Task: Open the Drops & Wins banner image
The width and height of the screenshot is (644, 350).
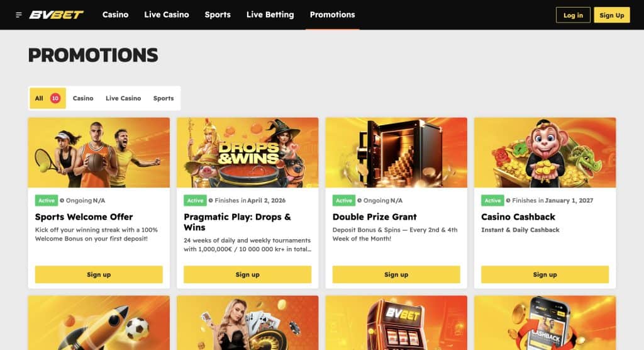Action: pos(247,152)
